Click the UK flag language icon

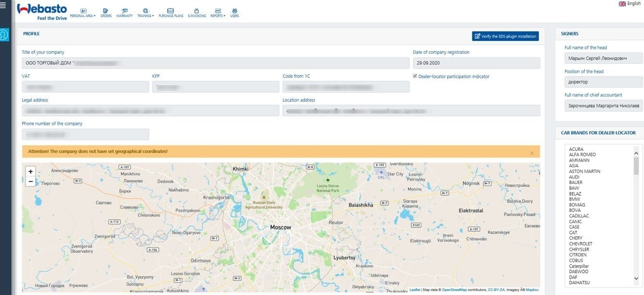click(622, 3)
